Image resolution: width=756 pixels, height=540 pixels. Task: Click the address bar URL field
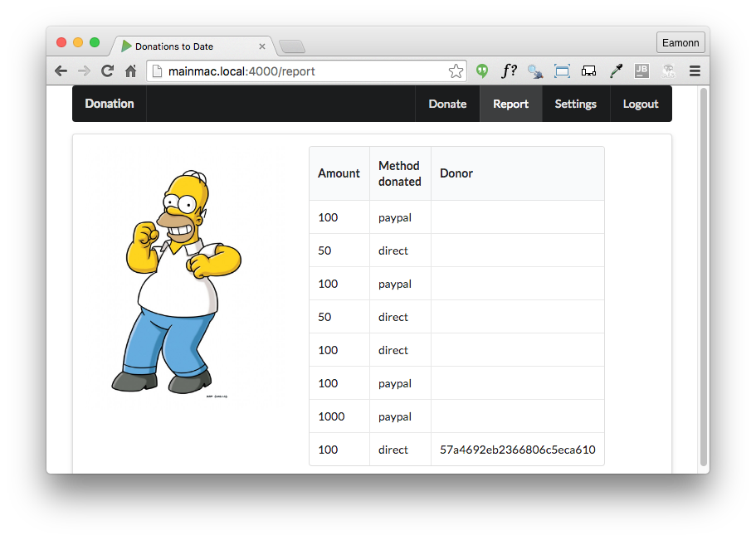(299, 71)
